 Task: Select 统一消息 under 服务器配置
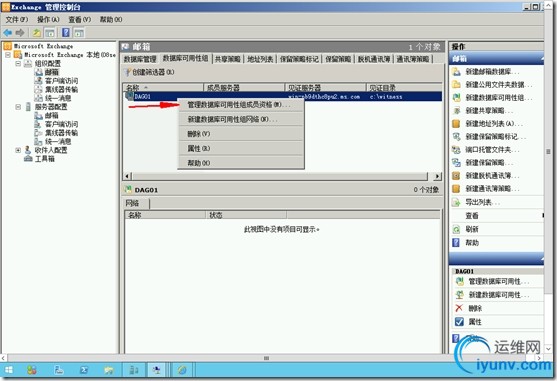pos(58,141)
